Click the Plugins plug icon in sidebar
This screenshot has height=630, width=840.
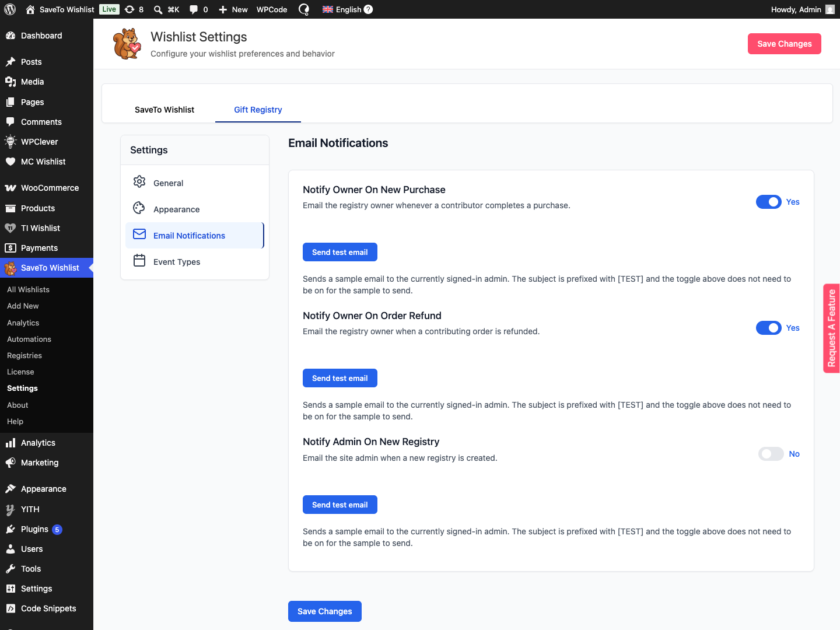click(10, 529)
